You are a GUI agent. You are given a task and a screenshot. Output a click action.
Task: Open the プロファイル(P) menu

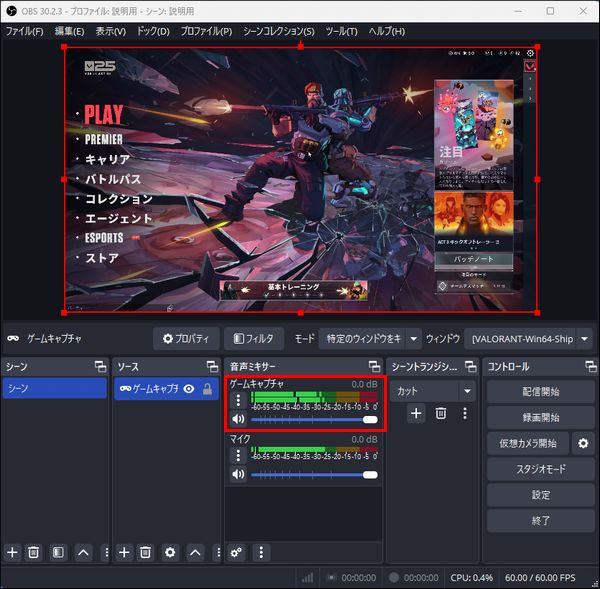pyautogui.click(x=206, y=31)
